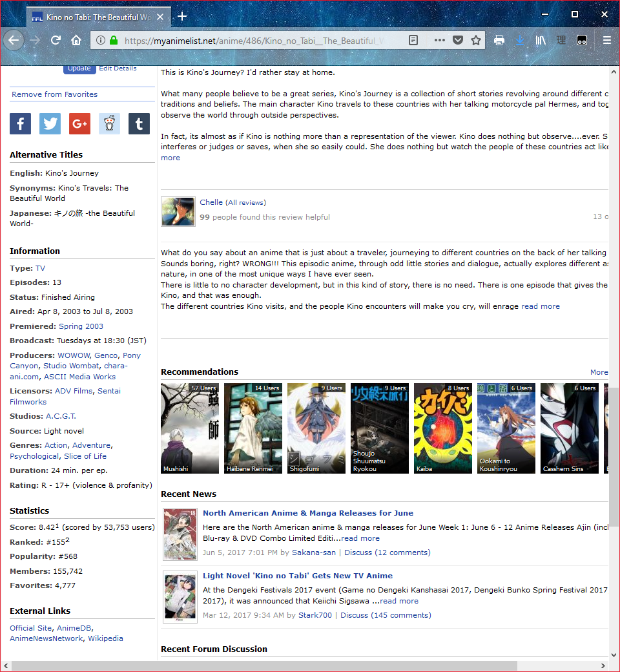Viewport: 620px width, 672px height.
Task: Open the Firefox hamburger menu
Action: [606, 40]
